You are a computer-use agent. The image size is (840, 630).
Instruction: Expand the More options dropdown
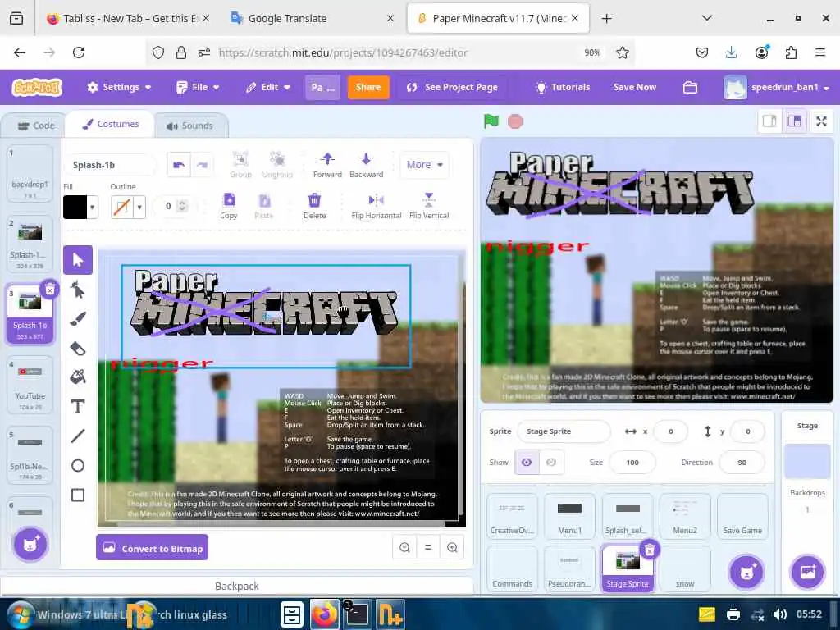point(424,165)
